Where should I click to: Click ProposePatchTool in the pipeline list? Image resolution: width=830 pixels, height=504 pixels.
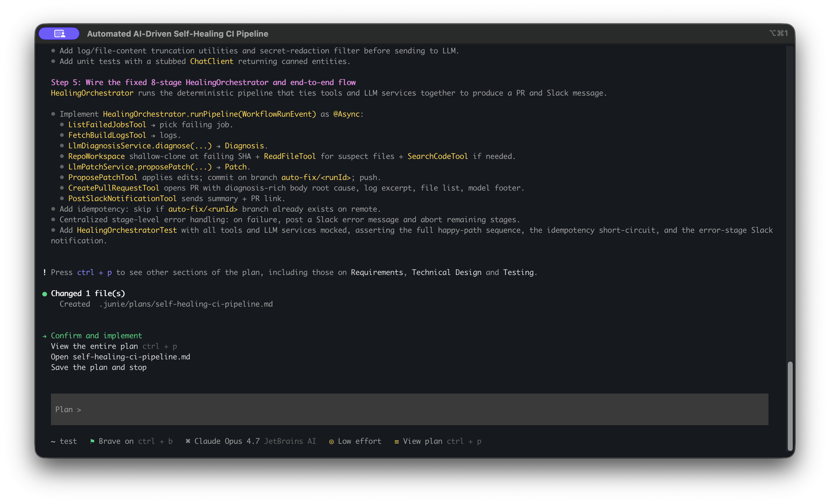(103, 177)
